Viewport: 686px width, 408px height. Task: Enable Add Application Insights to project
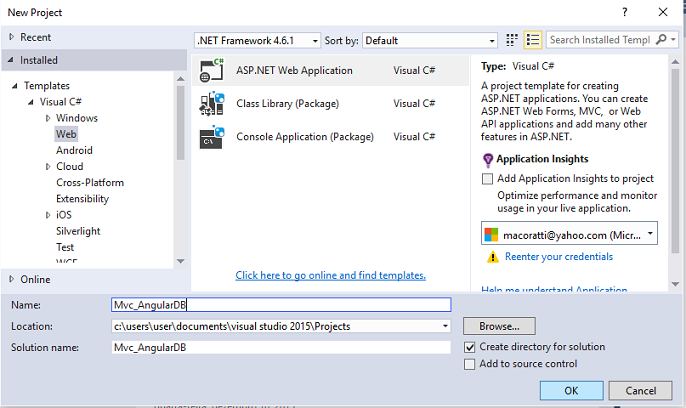487,179
